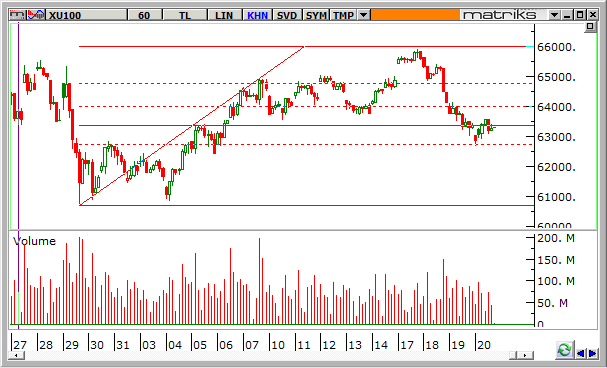Select the TMP toolbar item
Image resolution: width=607 pixels, height=368 pixels.
point(344,15)
